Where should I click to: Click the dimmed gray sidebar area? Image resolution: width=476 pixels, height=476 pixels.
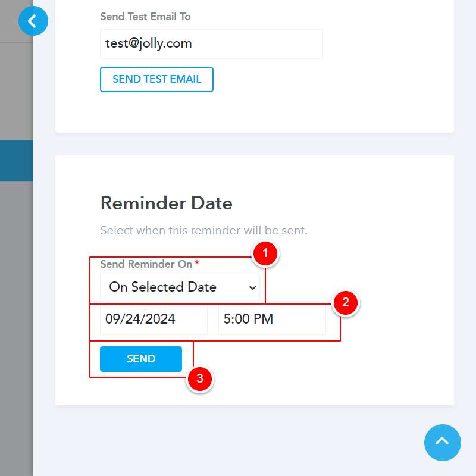16,297
